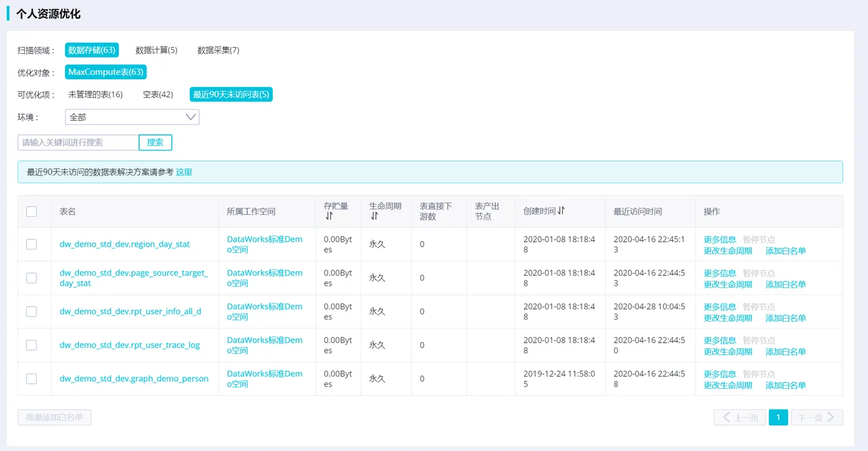Check the box for rpt_user_trace_log row
Viewport: 868px width, 451px height.
click(32, 344)
